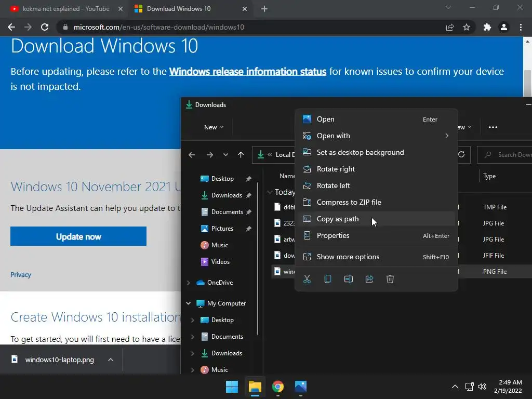Refresh the Downloads folder view

tap(461, 155)
